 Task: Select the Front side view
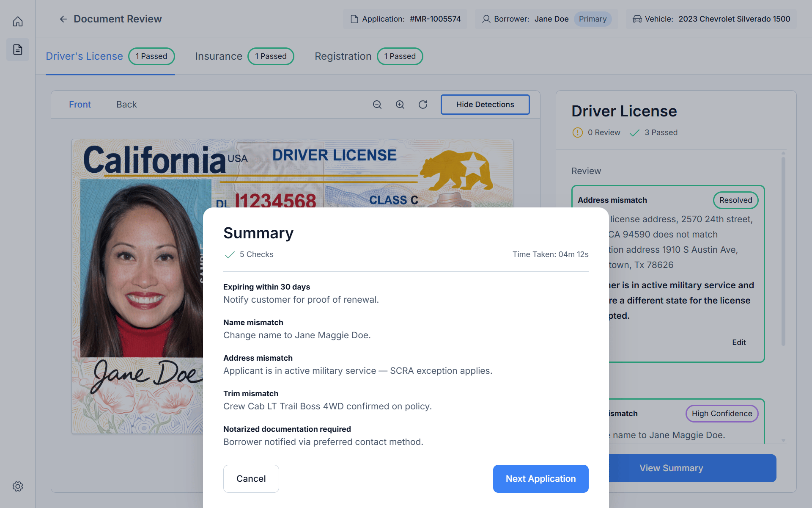(x=80, y=105)
